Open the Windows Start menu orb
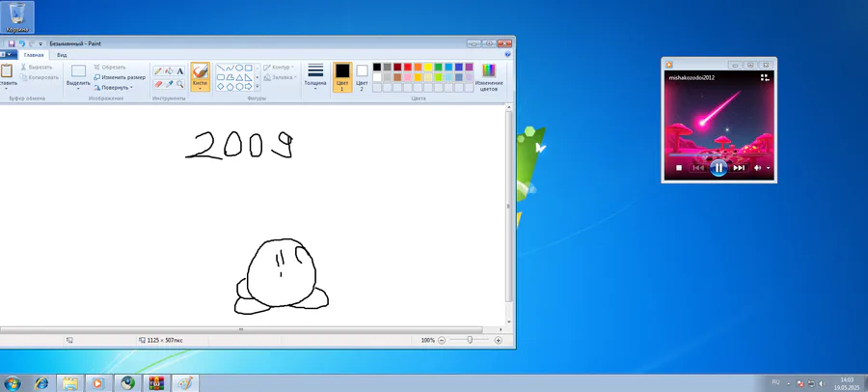The width and height of the screenshot is (868, 392). tap(12, 383)
